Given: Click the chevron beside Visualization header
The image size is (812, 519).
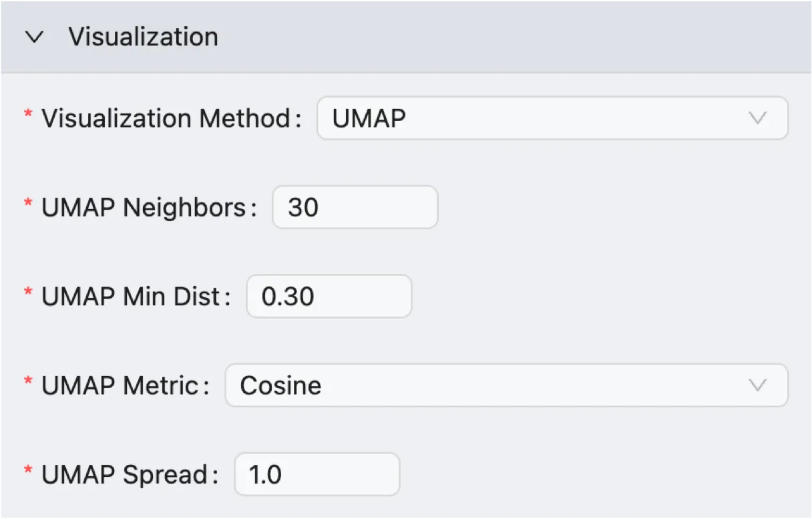Looking at the screenshot, I should tap(34, 37).
